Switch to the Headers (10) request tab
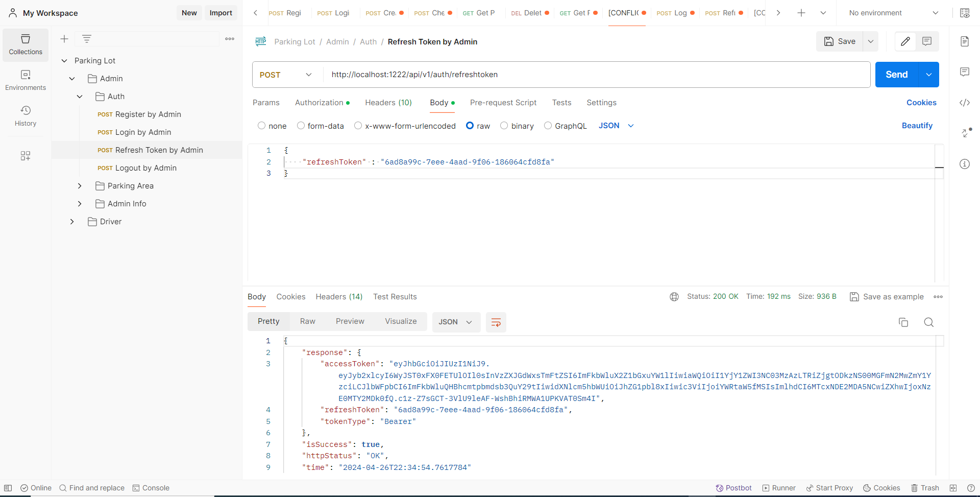 388,103
